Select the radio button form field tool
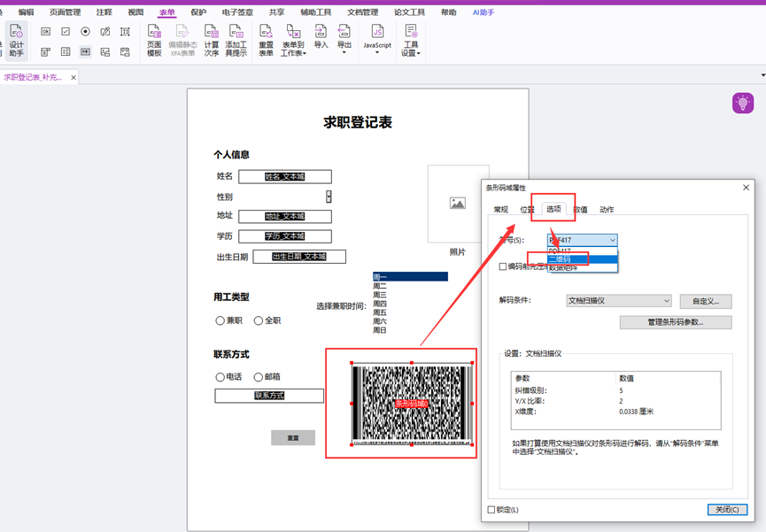Viewport: 766px width, 532px height. 85,32
